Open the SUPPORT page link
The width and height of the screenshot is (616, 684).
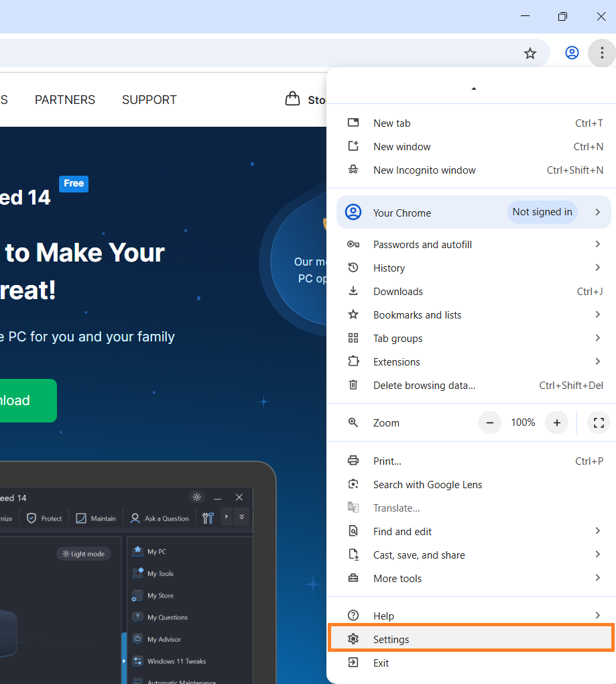coord(149,100)
